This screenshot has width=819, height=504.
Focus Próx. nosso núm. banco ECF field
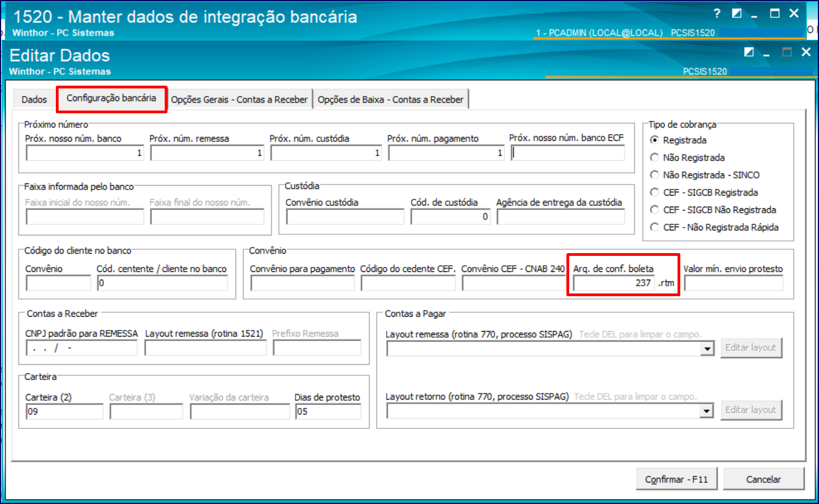click(568, 153)
